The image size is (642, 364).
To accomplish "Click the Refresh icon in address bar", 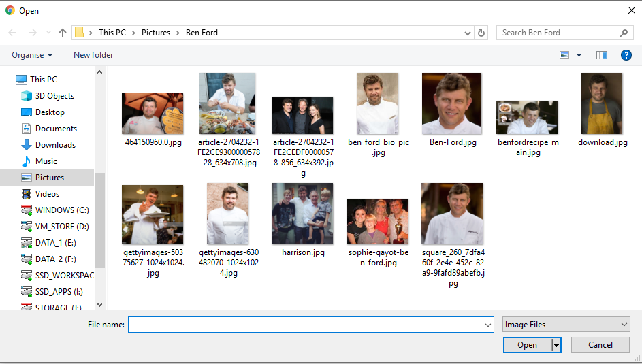I will pyautogui.click(x=481, y=33).
